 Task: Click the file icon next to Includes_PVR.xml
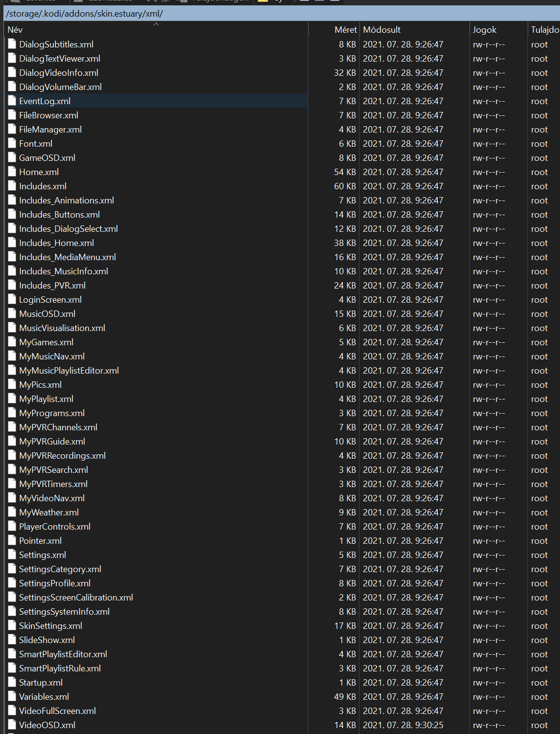[12, 285]
